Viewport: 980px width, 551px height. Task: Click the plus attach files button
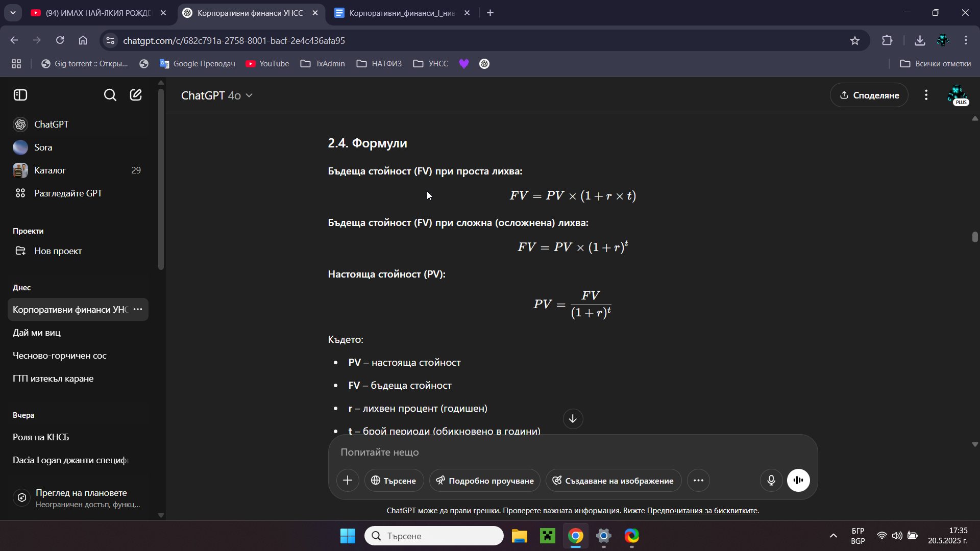(348, 480)
